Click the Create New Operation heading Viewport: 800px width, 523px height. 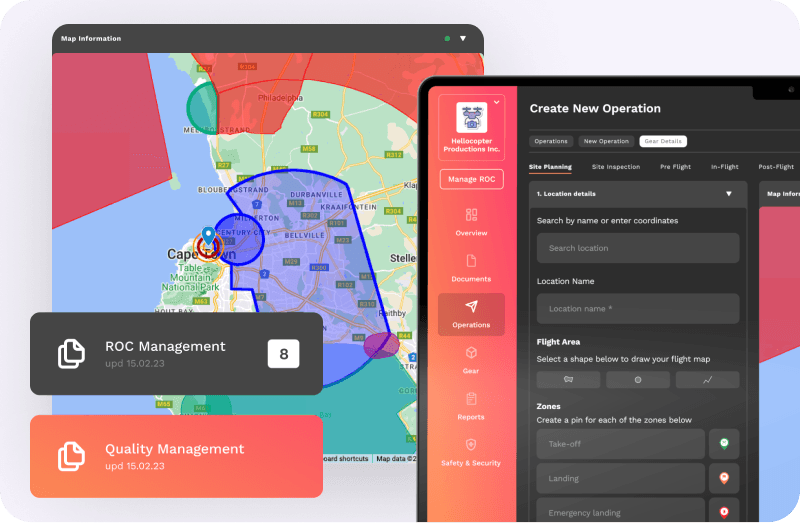[x=595, y=109]
